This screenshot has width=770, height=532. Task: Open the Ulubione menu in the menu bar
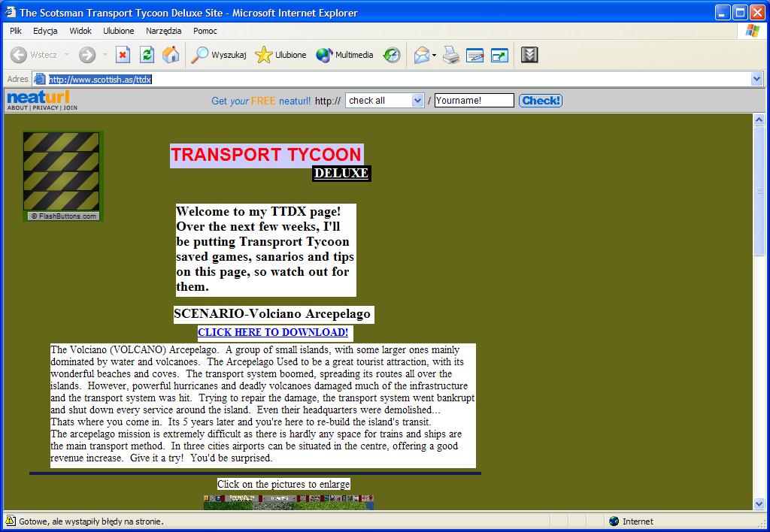point(118,31)
